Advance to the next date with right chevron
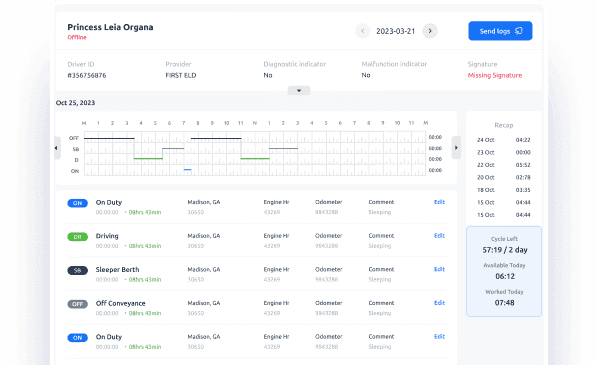 [x=430, y=31]
